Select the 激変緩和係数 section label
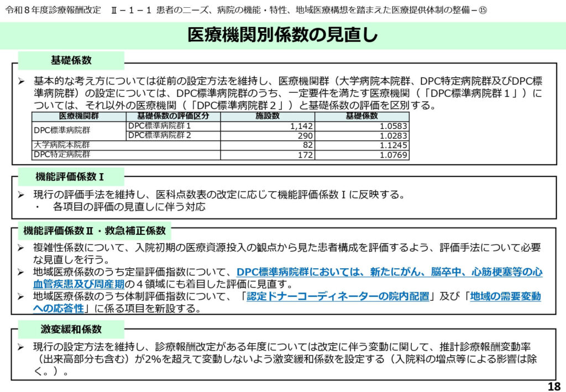This screenshot has height=392, width=566. tap(71, 329)
